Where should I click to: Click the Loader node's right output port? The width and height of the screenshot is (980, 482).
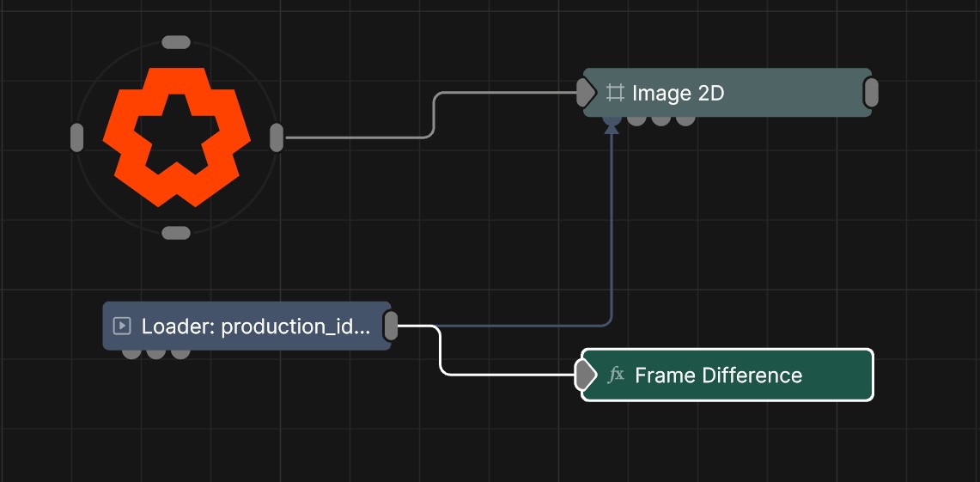pyautogui.click(x=390, y=326)
